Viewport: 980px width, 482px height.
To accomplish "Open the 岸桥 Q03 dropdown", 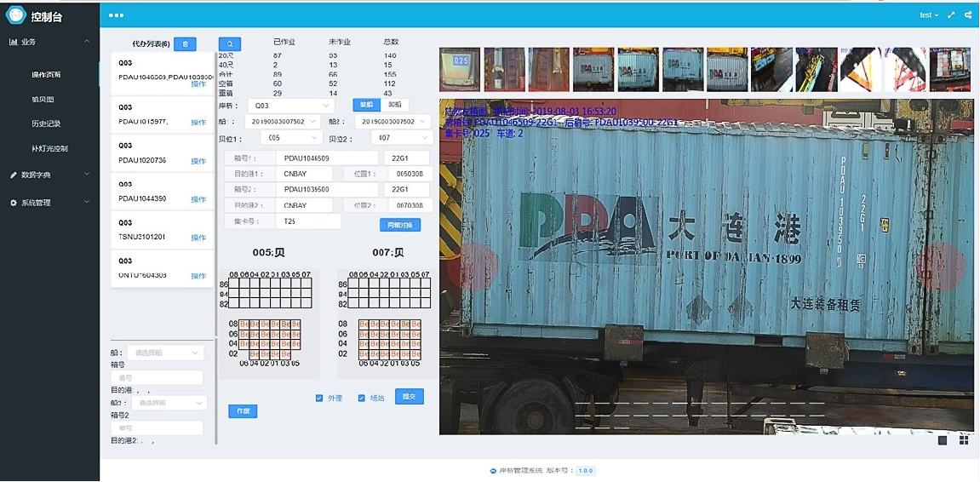I will [292, 106].
